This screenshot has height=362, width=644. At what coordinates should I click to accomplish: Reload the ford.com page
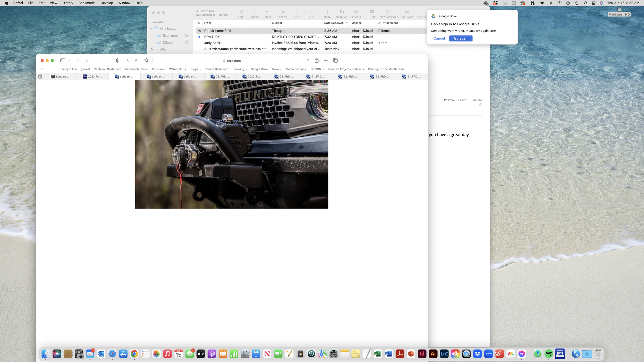[308, 61]
